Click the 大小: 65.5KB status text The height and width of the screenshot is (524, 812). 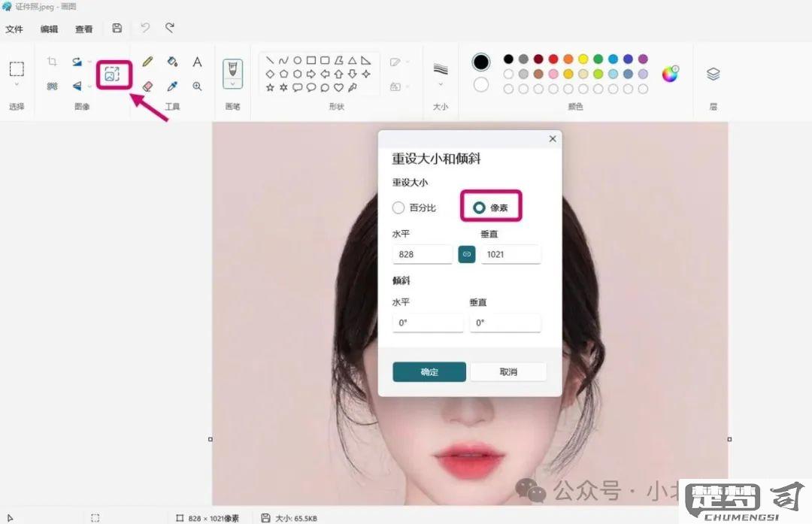(x=295, y=518)
